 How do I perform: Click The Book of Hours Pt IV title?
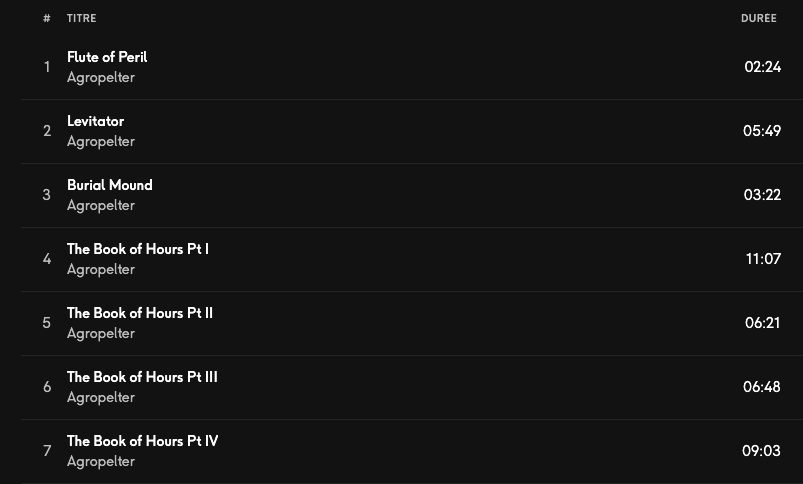(x=142, y=441)
